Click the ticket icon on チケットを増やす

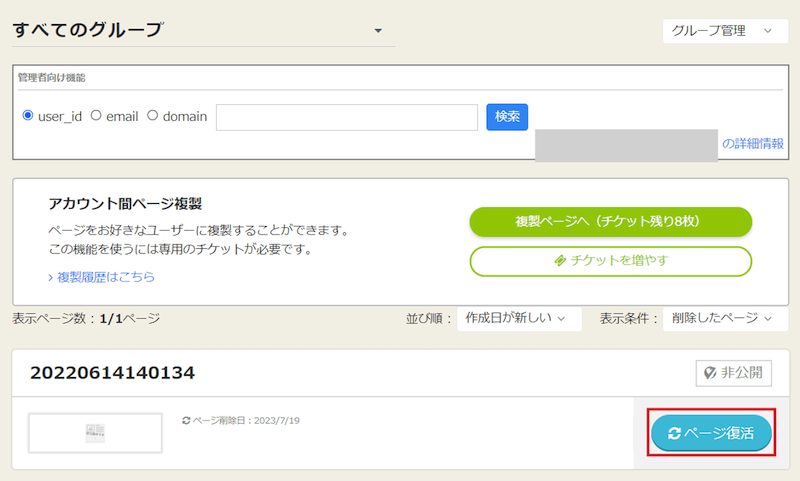pyautogui.click(x=559, y=260)
